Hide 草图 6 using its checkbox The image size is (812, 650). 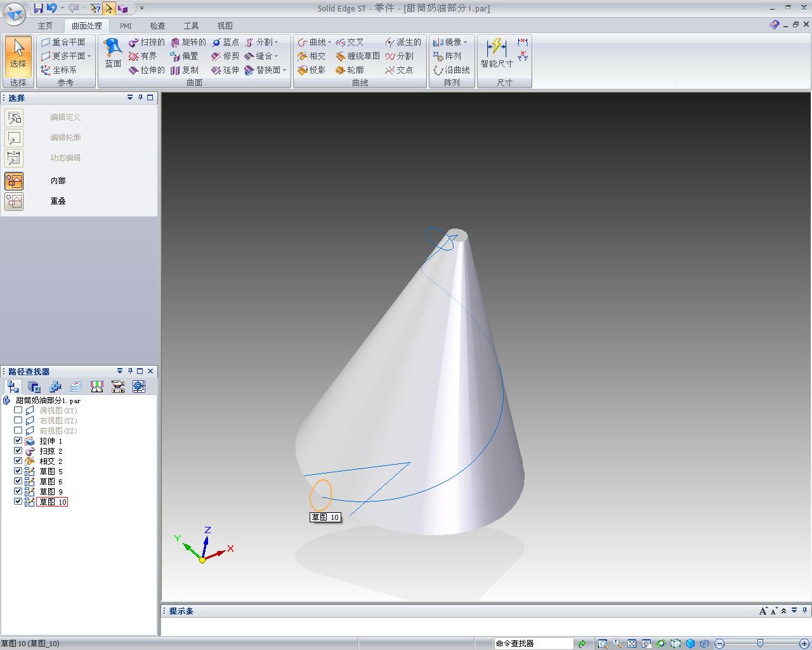(18, 481)
